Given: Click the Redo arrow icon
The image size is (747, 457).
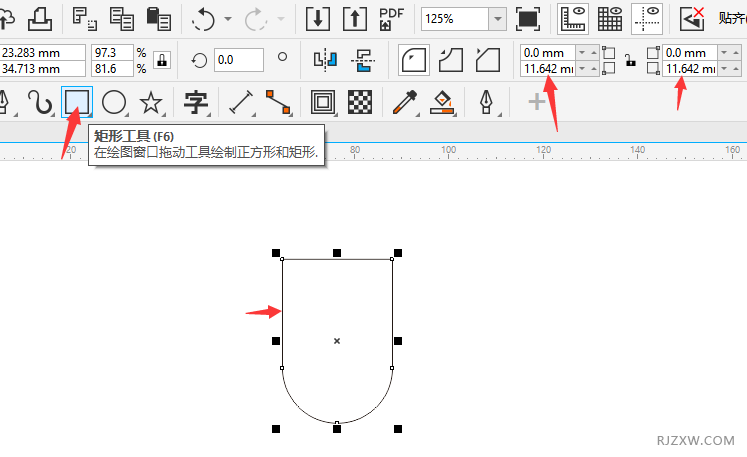Looking at the screenshot, I should pyautogui.click(x=256, y=20).
